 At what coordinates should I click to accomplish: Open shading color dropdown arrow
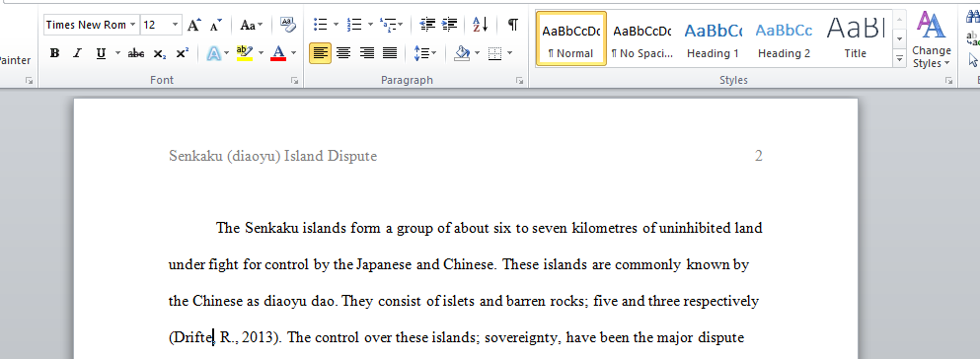coord(477,53)
